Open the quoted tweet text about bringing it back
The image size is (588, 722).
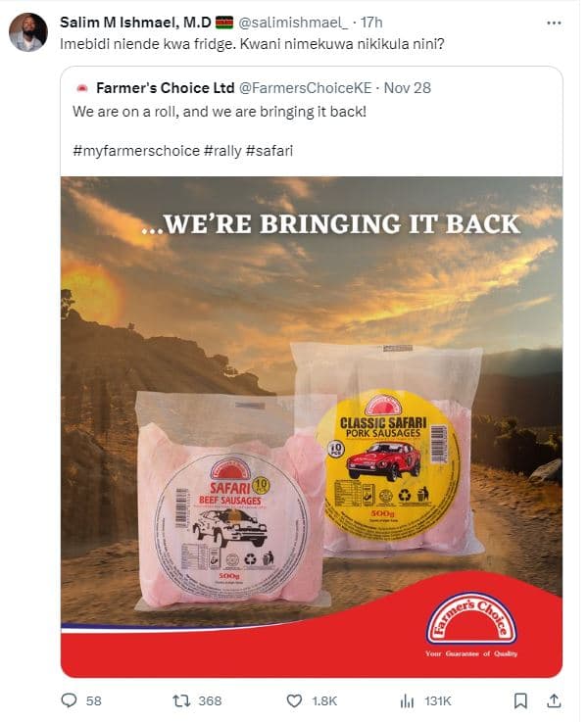click(x=220, y=112)
